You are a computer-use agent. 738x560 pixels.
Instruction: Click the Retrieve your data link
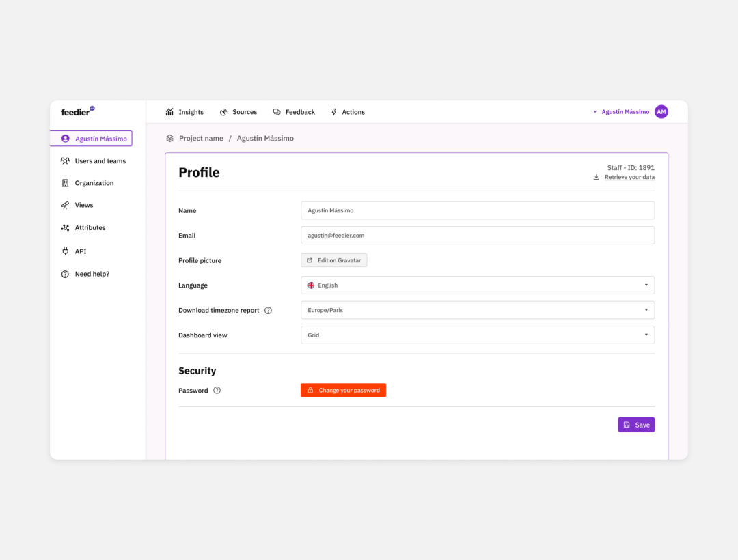tap(629, 178)
